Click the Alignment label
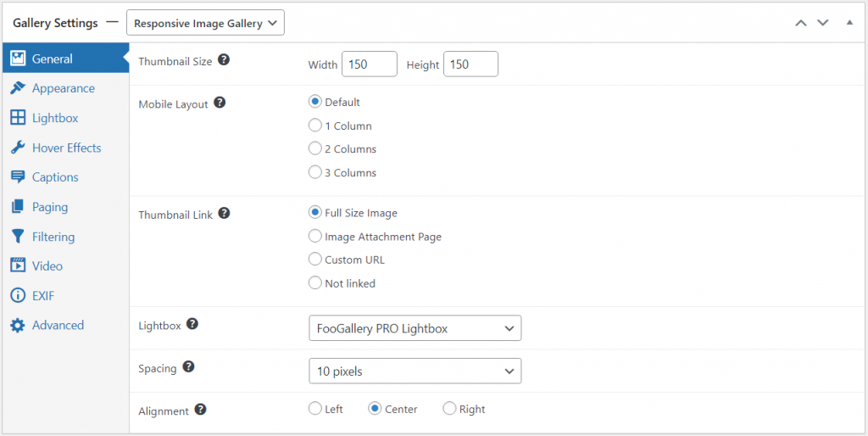This screenshot has height=436, width=868. point(164,411)
